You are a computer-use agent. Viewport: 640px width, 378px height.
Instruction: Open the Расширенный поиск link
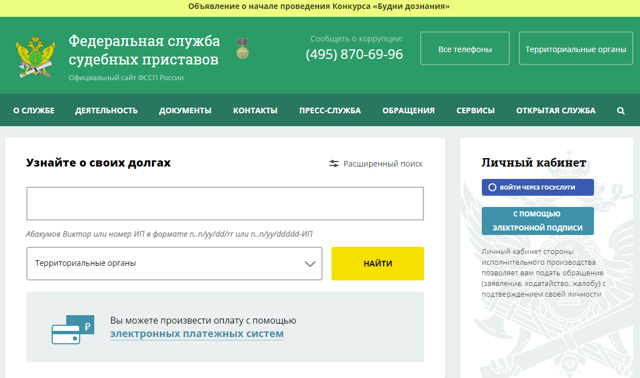point(383,164)
